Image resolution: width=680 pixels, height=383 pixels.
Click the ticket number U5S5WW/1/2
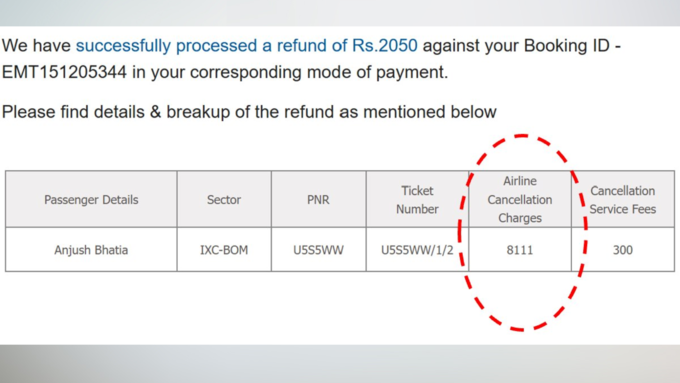click(x=417, y=250)
